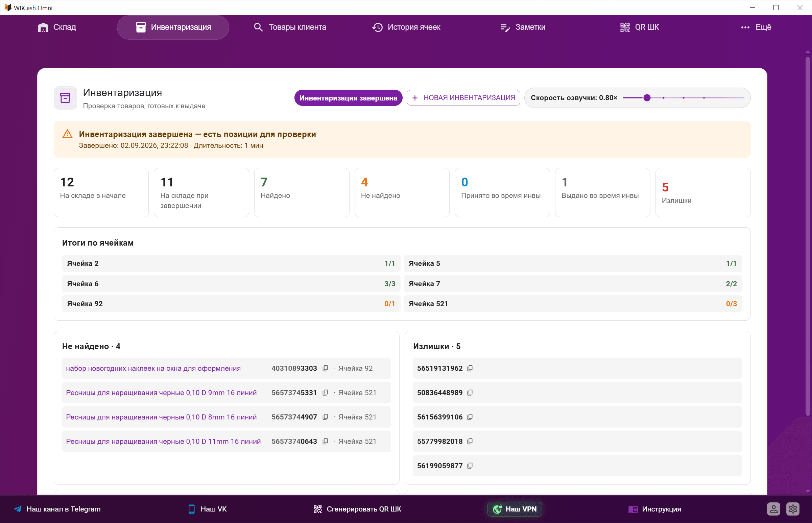Copy surplus code 50836448989
This screenshot has height=523, width=812.
pos(470,393)
